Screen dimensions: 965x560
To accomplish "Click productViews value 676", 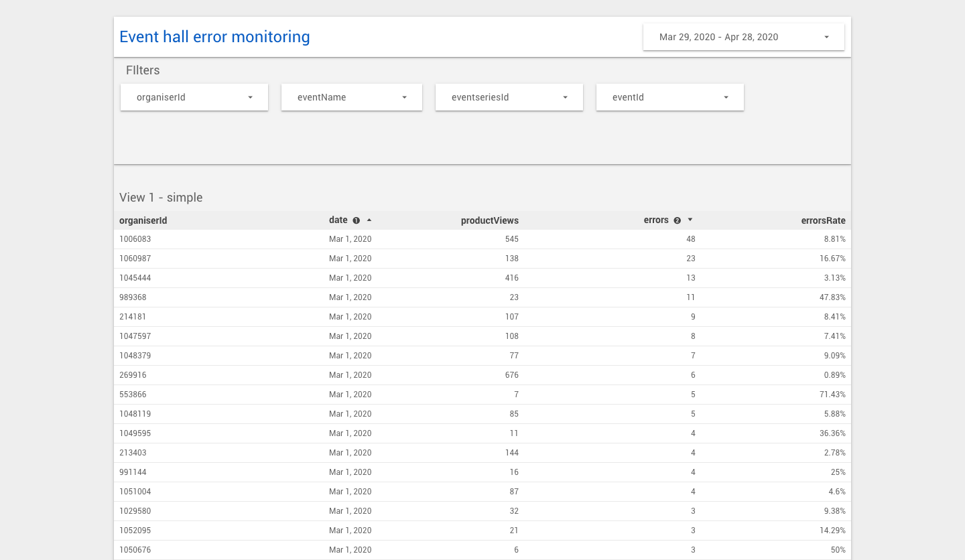I will tap(511, 375).
